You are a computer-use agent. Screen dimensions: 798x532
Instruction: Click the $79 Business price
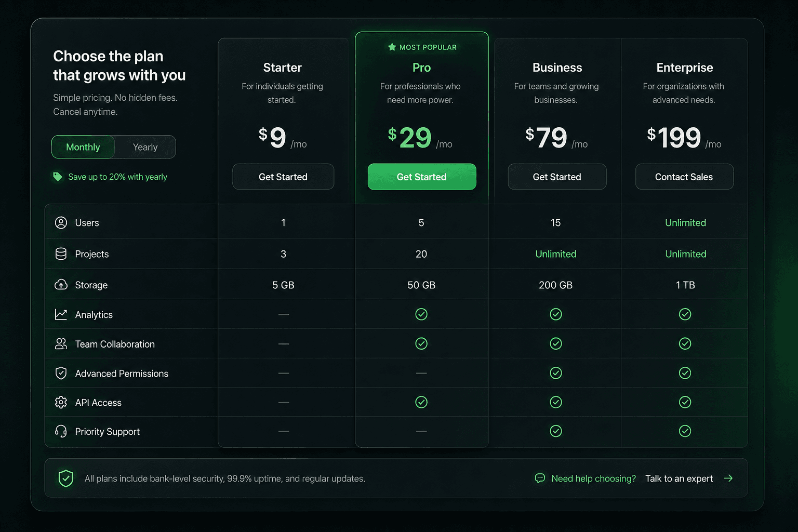[556, 138]
